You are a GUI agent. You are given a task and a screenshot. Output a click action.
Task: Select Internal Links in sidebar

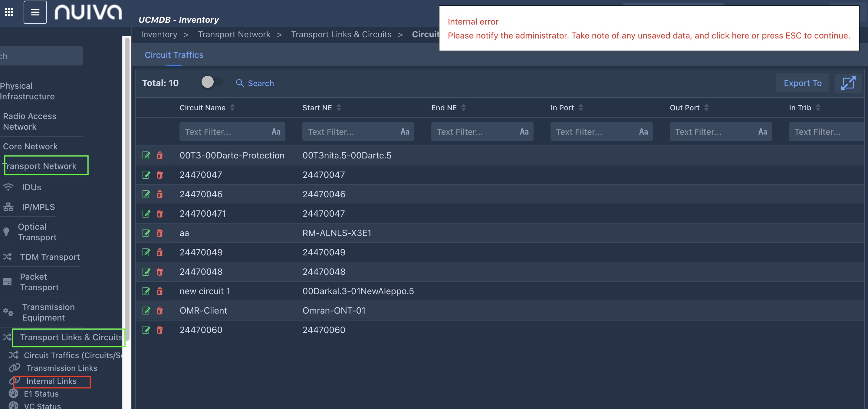pos(51,381)
